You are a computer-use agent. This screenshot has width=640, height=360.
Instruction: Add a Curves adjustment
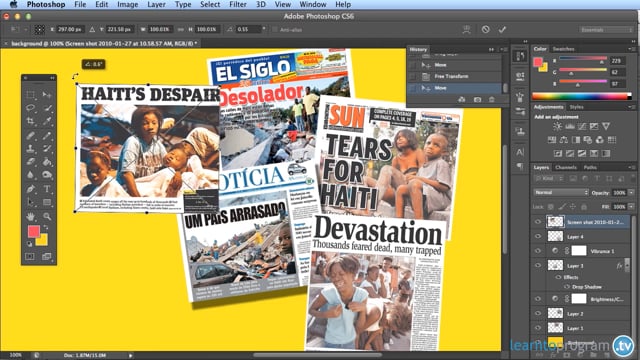click(x=582, y=127)
